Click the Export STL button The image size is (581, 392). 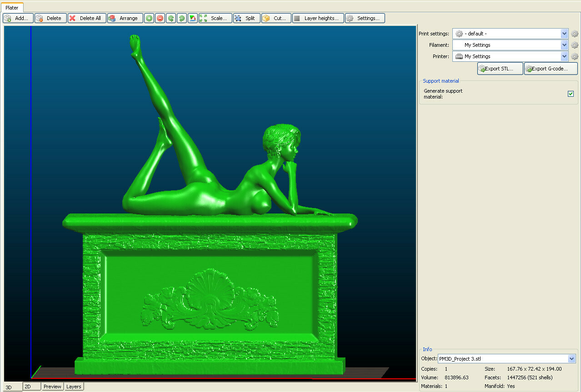pyautogui.click(x=500, y=69)
